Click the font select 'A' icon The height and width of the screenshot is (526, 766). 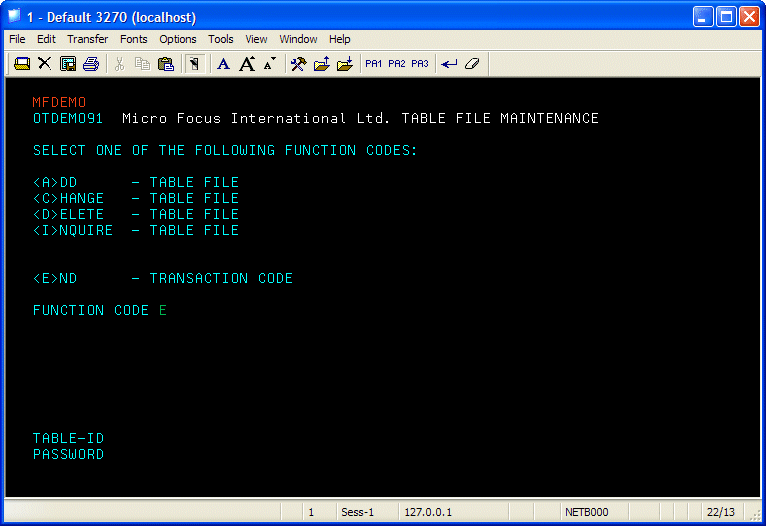[223, 64]
